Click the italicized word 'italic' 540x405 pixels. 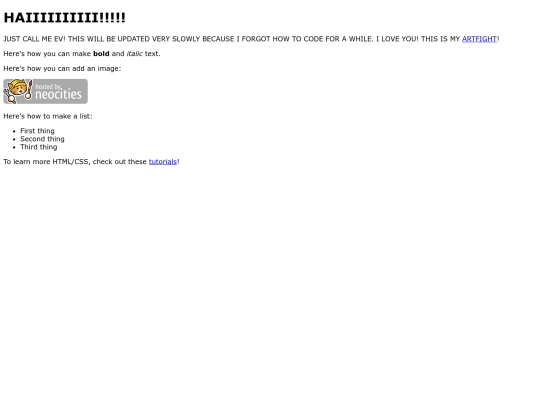134,54
